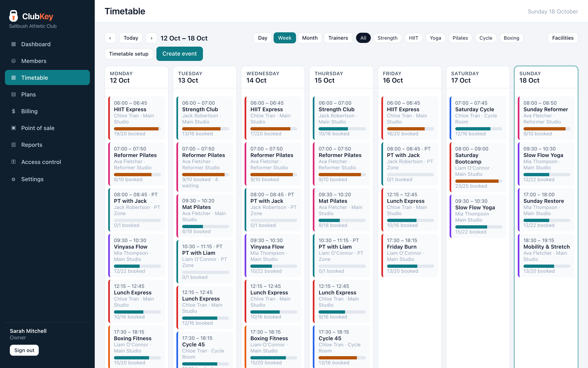This screenshot has width=588, height=368.
Task: Filter timetable by Pilates classes
Action: [x=460, y=38]
